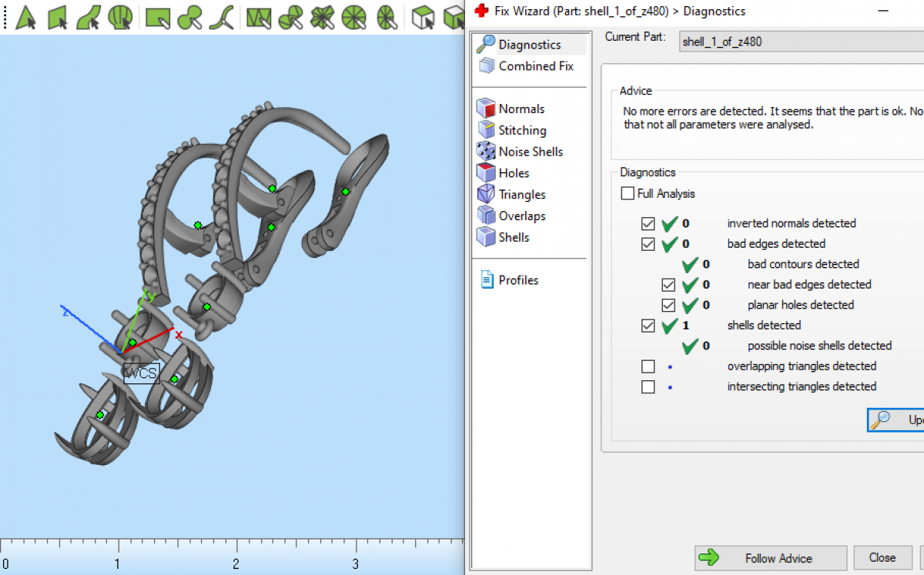Uncheck inverted normals detected checkbox
The height and width of the screenshot is (575, 924).
(x=648, y=224)
